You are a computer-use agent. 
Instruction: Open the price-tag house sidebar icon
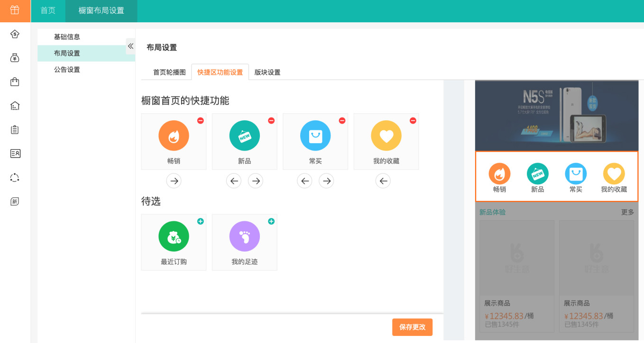pyautogui.click(x=15, y=34)
